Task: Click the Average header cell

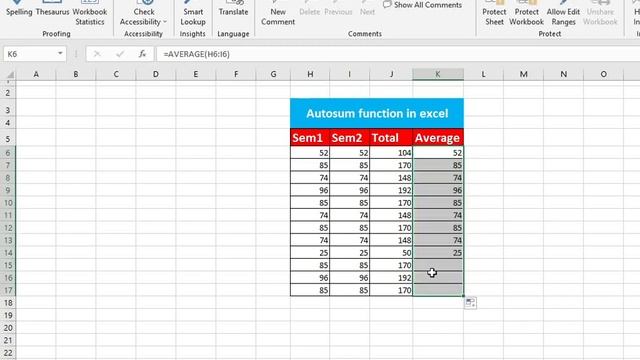Action: pyautogui.click(x=438, y=138)
